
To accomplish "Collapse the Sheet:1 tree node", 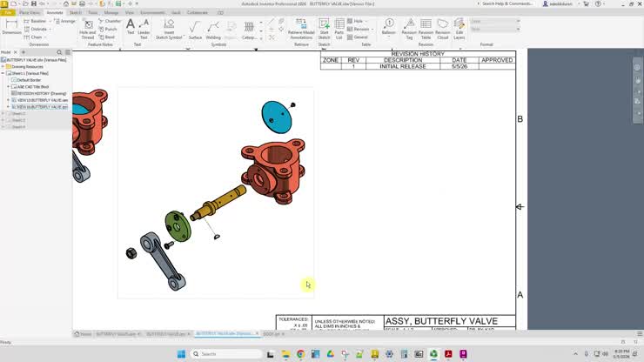I will pyautogui.click(x=3, y=73).
